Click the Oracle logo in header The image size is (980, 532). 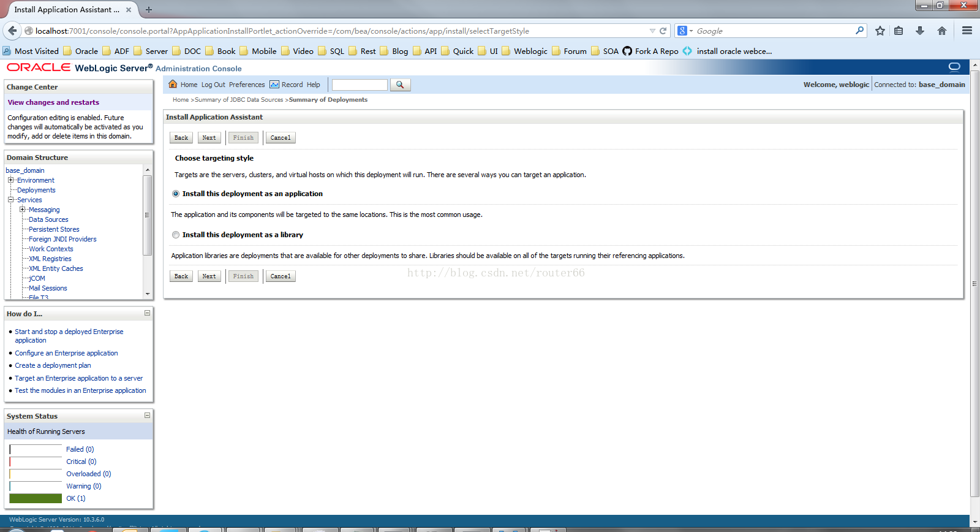[x=39, y=67]
